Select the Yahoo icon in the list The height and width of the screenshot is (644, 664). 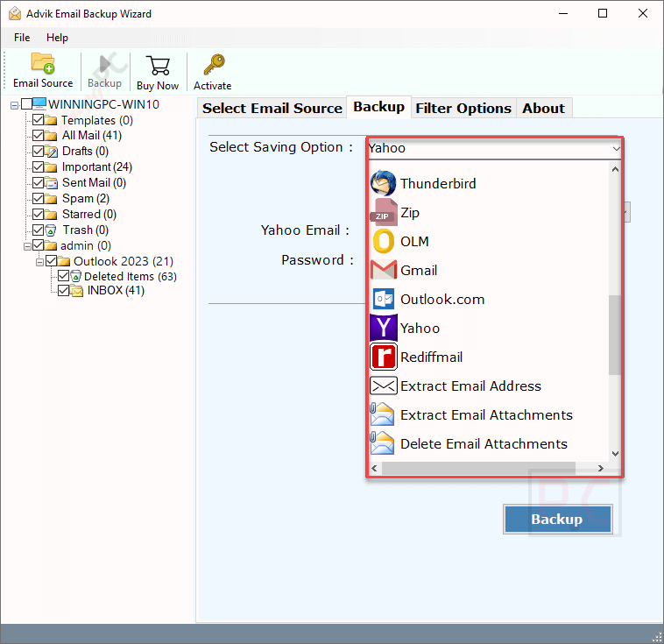[383, 328]
